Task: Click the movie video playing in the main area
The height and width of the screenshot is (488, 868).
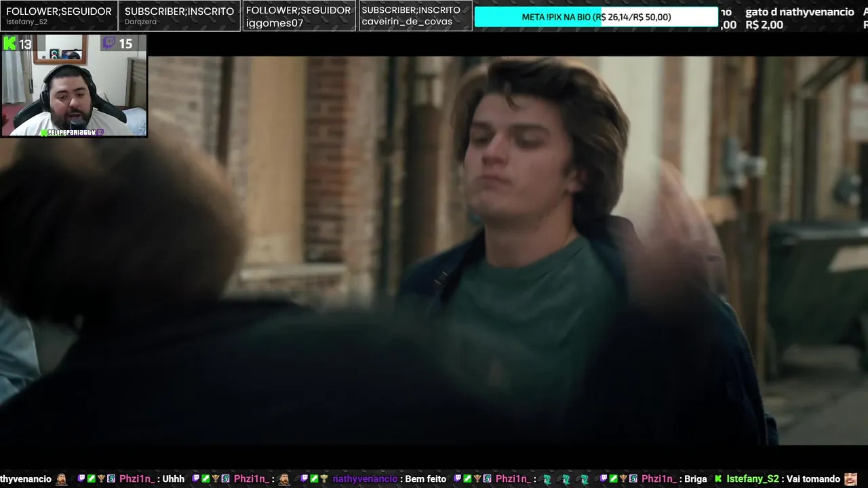Action: pos(434,251)
